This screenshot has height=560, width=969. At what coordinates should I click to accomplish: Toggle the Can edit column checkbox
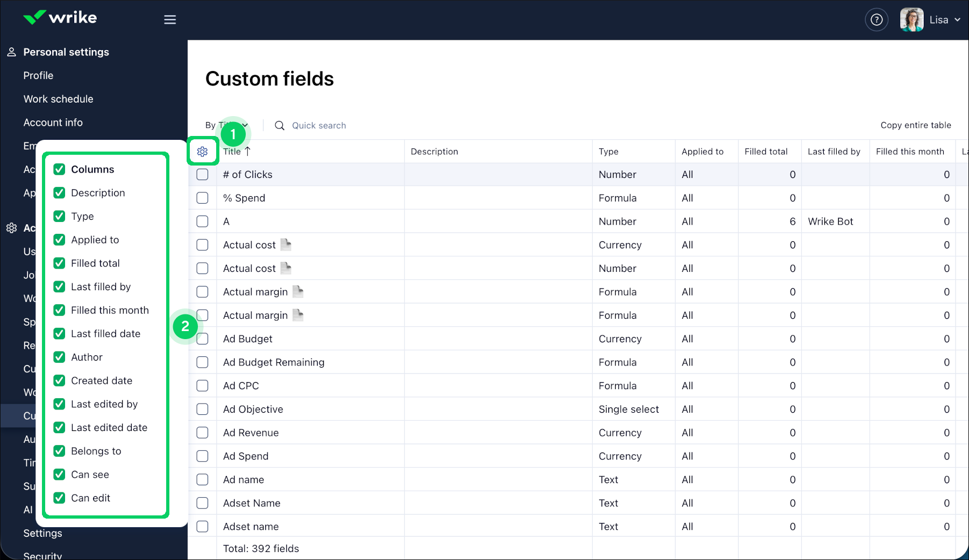[x=60, y=498]
